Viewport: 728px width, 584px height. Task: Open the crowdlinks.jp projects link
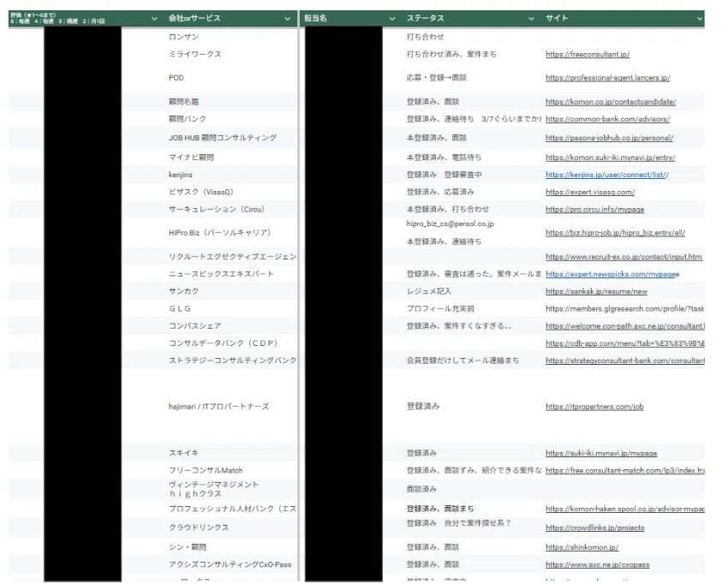(594, 527)
